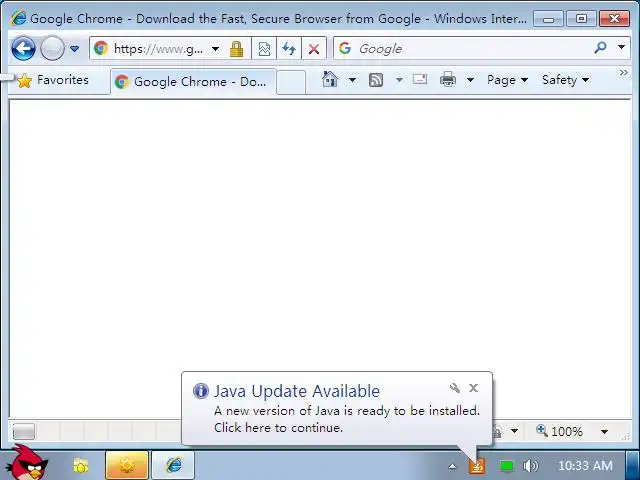Change zoom using the 100% button

(560, 431)
